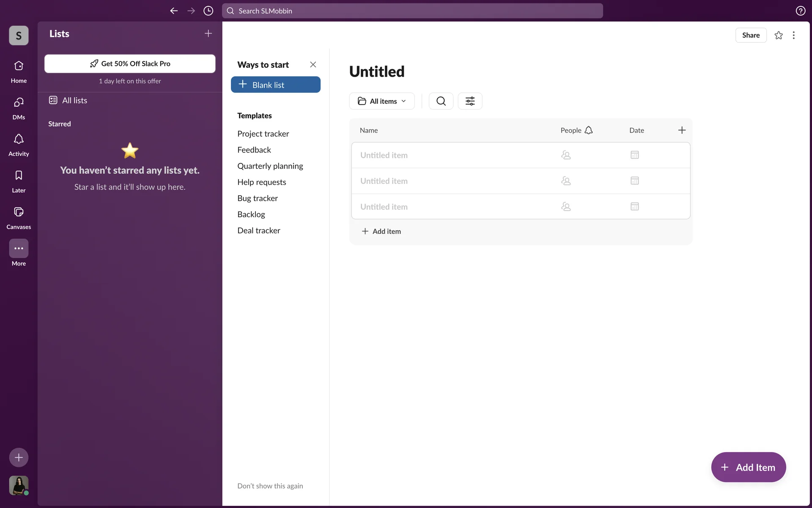
Task: Close the Ways to start panel
Action: point(313,64)
